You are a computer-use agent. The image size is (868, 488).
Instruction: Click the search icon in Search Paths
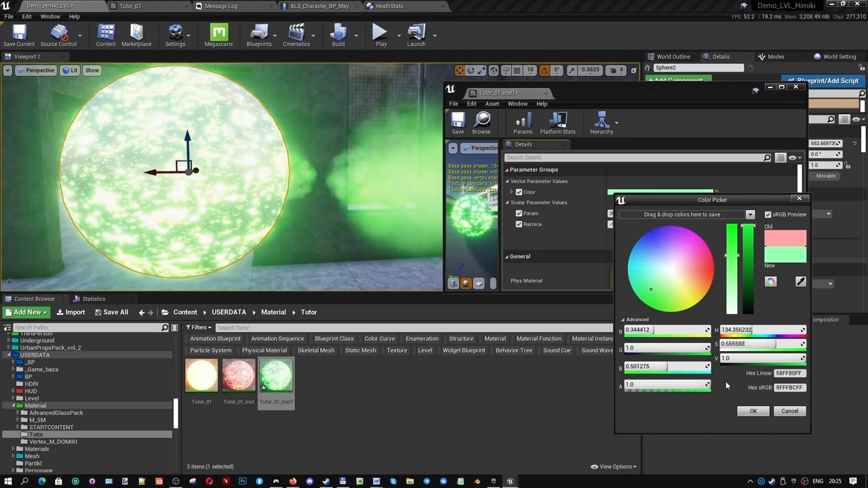165,328
